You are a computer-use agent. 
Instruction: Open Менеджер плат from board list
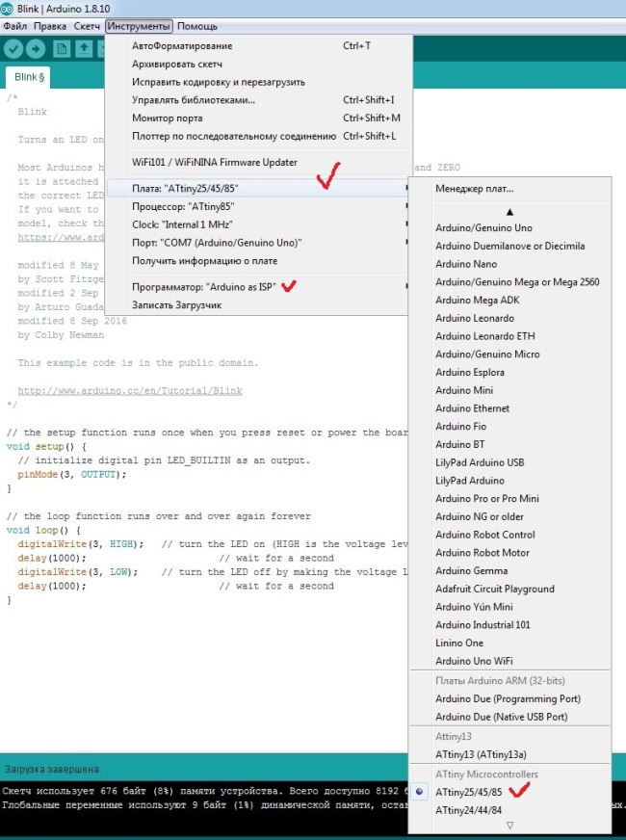(474, 189)
